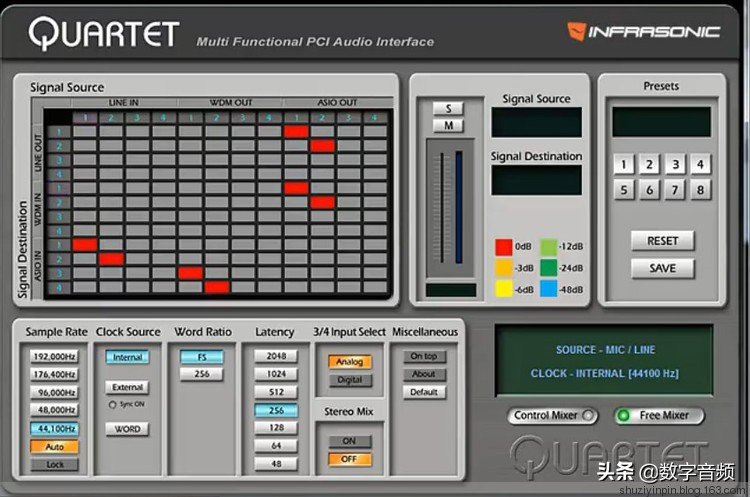Click the Solo (S) button
The width and height of the screenshot is (750, 497).
click(447, 108)
